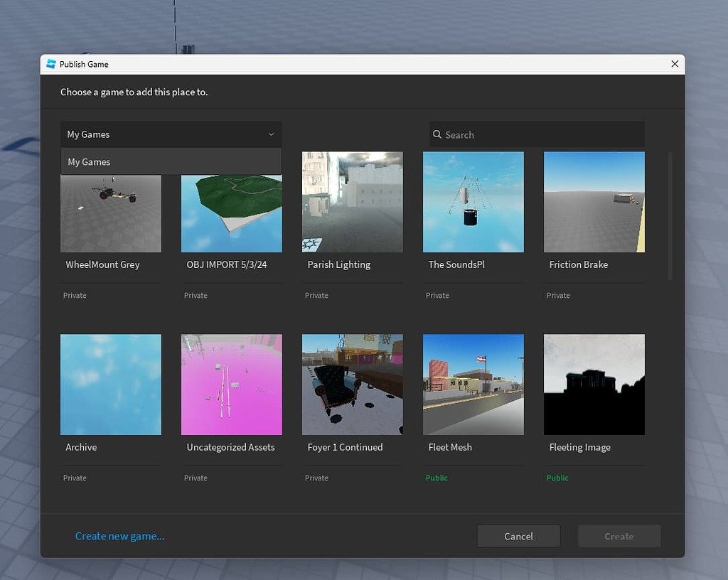Click the Publish Game icon in the title bar

[50, 64]
